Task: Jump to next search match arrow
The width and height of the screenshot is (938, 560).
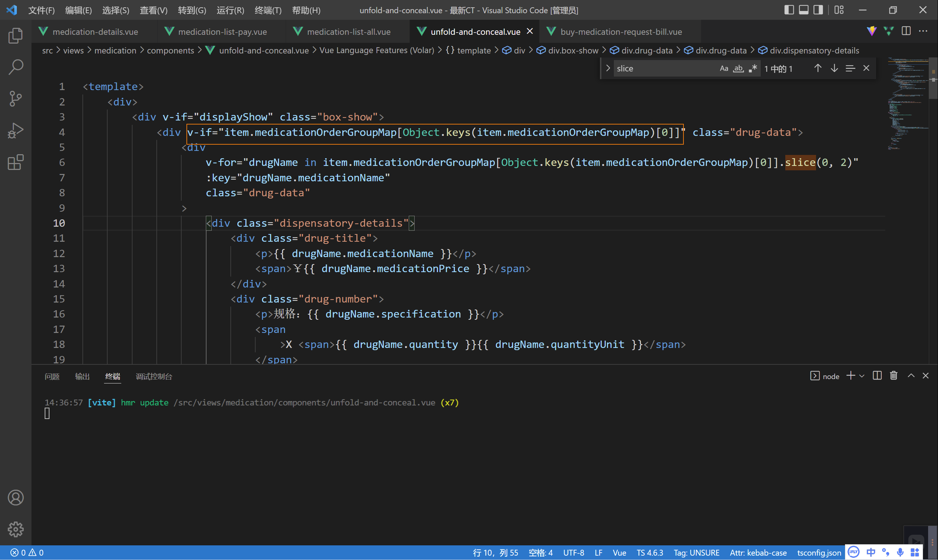Action: point(834,68)
